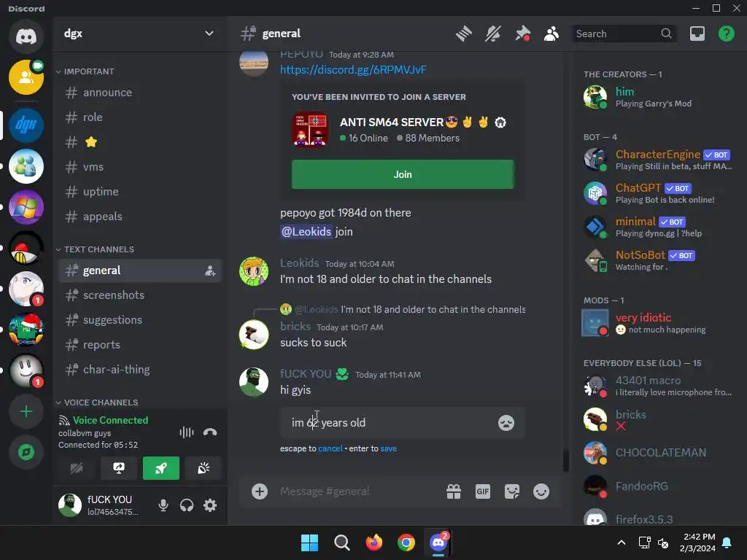The width and height of the screenshot is (747, 560).
Task: Click the NotSoBot bot member
Action: 657,260
